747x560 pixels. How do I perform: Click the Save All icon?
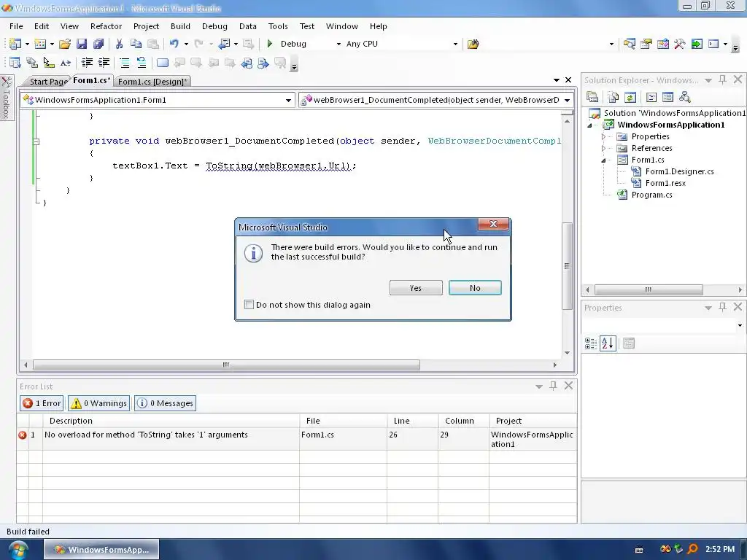pyautogui.click(x=98, y=44)
